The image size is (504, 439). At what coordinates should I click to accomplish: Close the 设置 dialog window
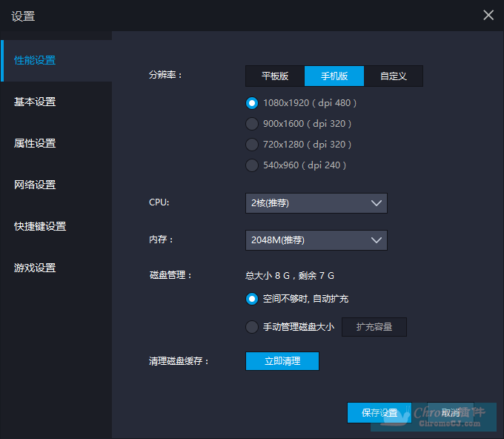pos(488,15)
